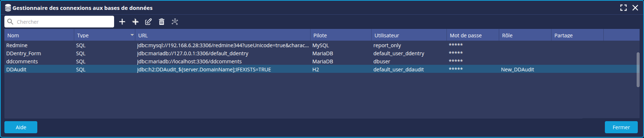The image size is (644, 138).
Task: Toggle fullscreen mode of the dialog
Action: (x=624, y=8)
